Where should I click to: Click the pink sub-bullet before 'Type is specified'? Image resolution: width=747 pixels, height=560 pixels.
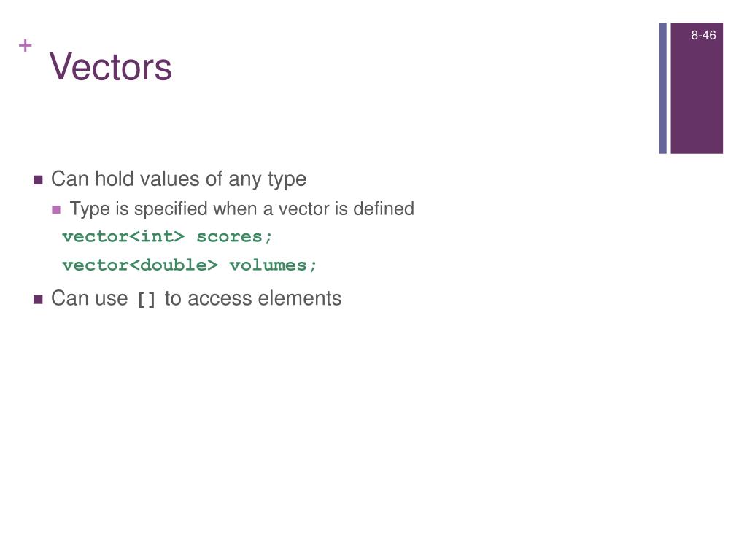pos(56,209)
